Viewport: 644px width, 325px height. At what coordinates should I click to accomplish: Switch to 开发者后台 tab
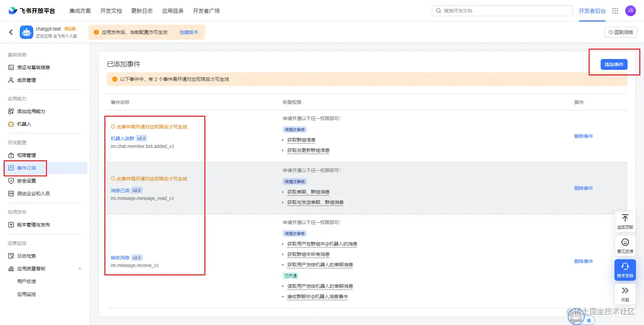tap(592, 11)
